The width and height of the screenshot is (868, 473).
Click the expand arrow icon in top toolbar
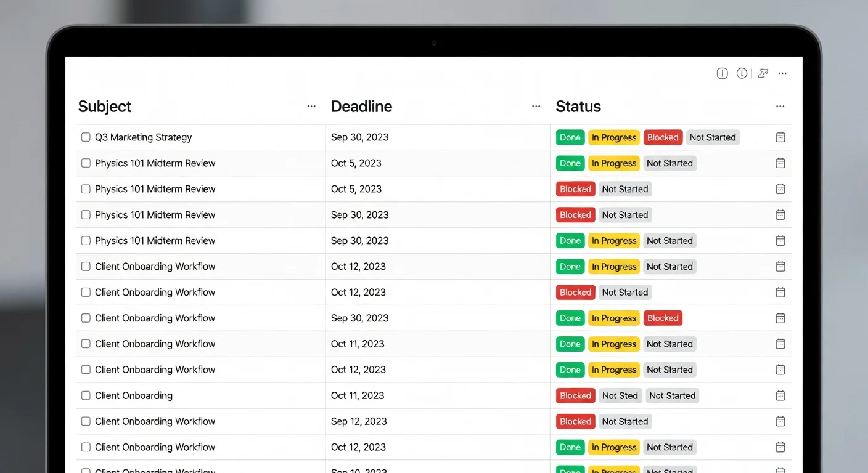coord(763,73)
